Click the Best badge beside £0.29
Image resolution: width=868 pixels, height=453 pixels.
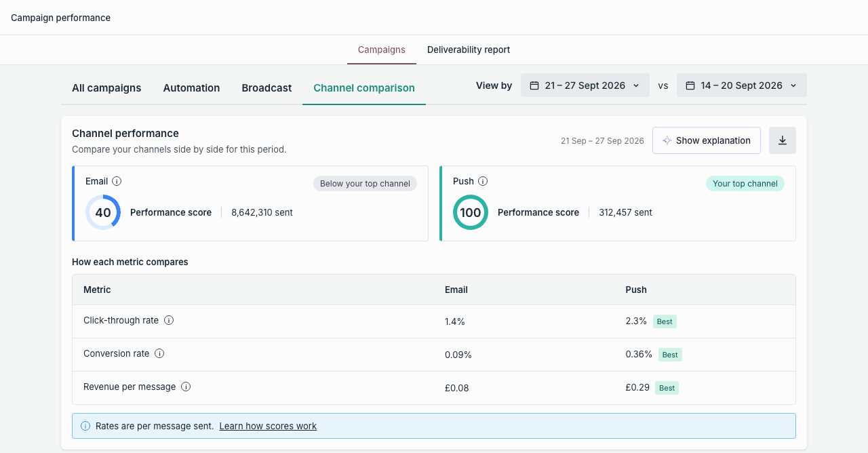(x=667, y=388)
